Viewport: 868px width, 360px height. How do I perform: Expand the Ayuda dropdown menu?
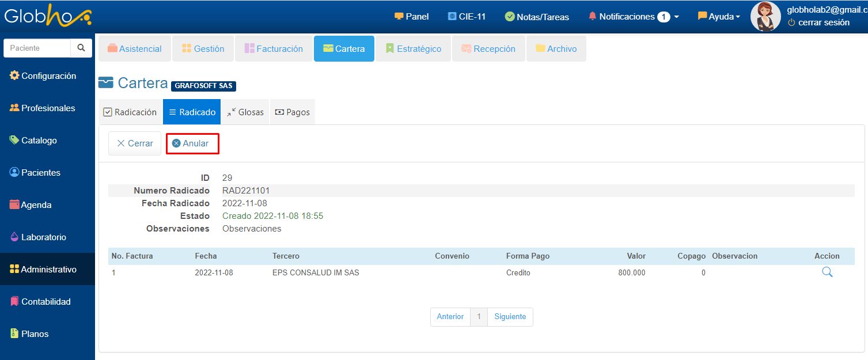(x=719, y=17)
